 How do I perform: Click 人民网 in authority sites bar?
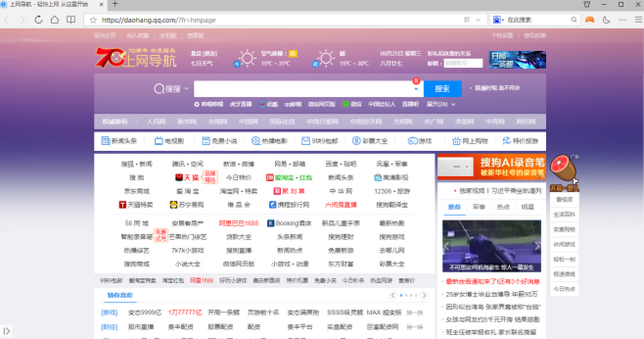(x=156, y=121)
